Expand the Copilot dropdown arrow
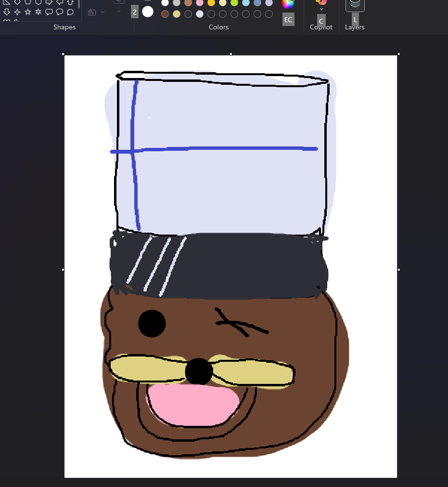 pyautogui.click(x=321, y=9)
